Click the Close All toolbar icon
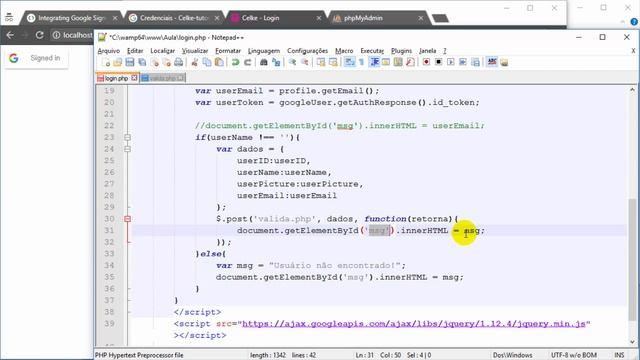640x360 pixels. click(167, 62)
